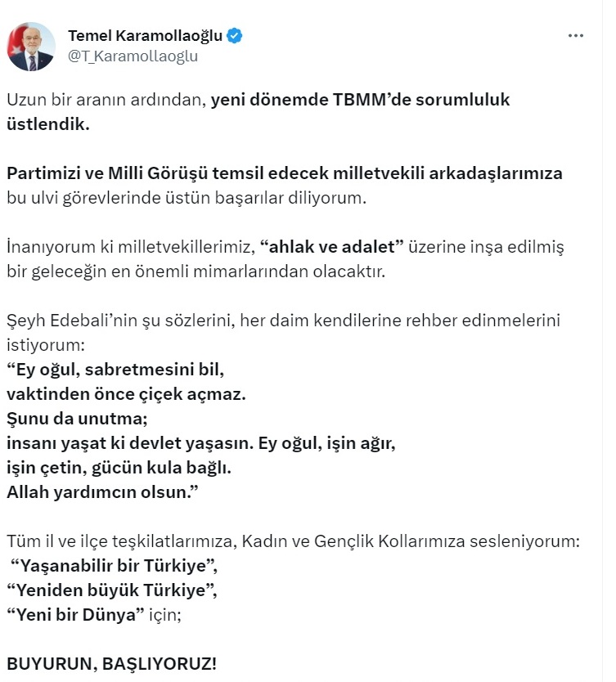The width and height of the screenshot is (616, 682).
Task: Click the bold word "üstlendik."
Action: click(x=48, y=124)
